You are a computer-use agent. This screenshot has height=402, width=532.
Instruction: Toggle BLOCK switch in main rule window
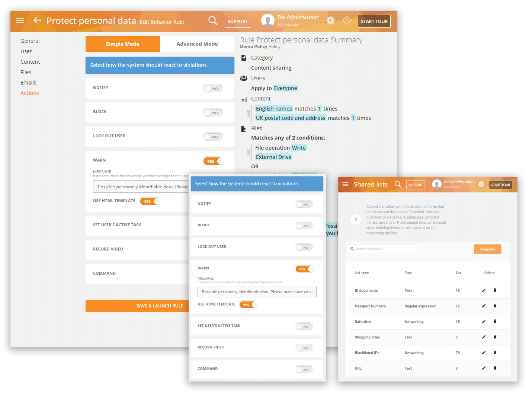(213, 113)
